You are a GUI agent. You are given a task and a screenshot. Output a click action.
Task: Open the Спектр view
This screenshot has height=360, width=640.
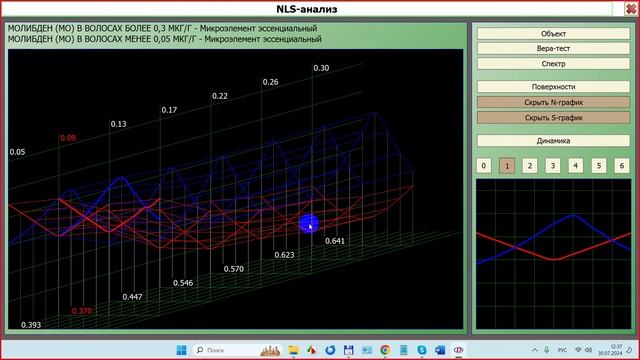coord(553,64)
